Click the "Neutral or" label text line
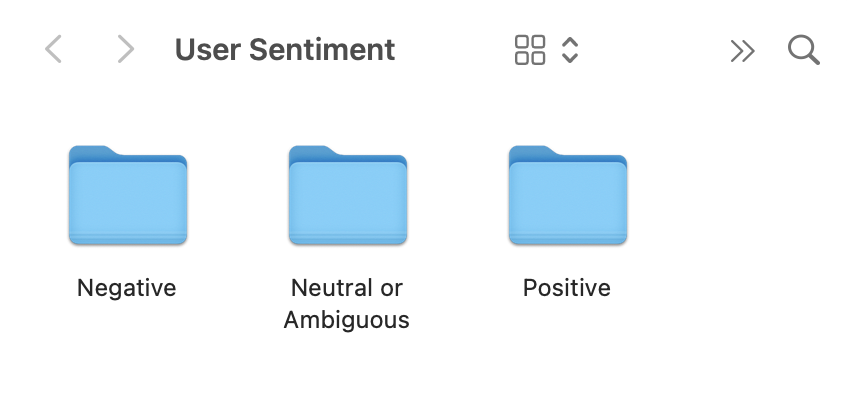Screen dimensions: 848x404 347,288
